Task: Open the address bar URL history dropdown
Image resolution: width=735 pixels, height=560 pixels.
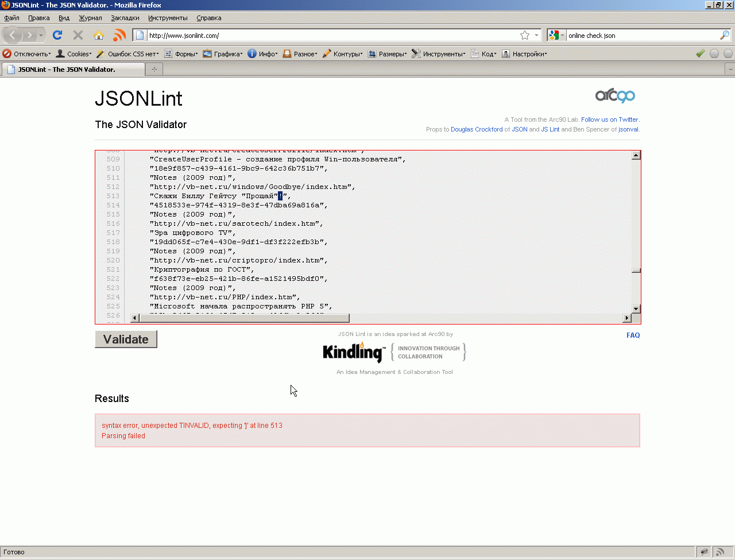Action: click(537, 36)
